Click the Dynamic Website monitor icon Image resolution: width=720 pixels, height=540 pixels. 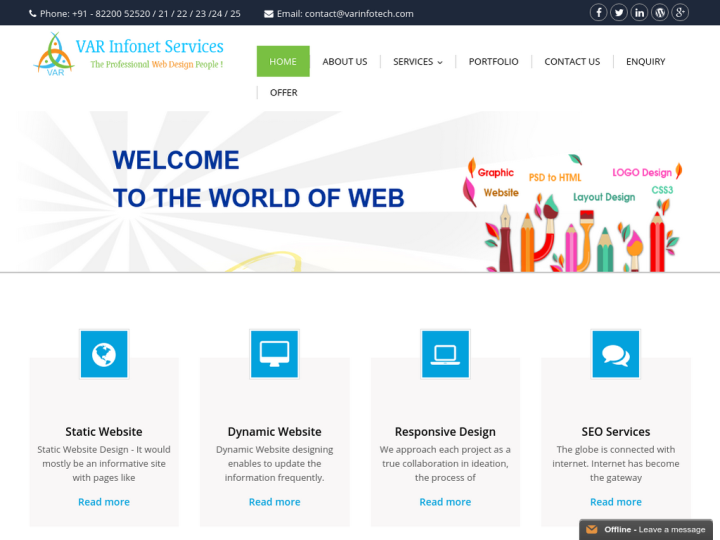click(275, 354)
